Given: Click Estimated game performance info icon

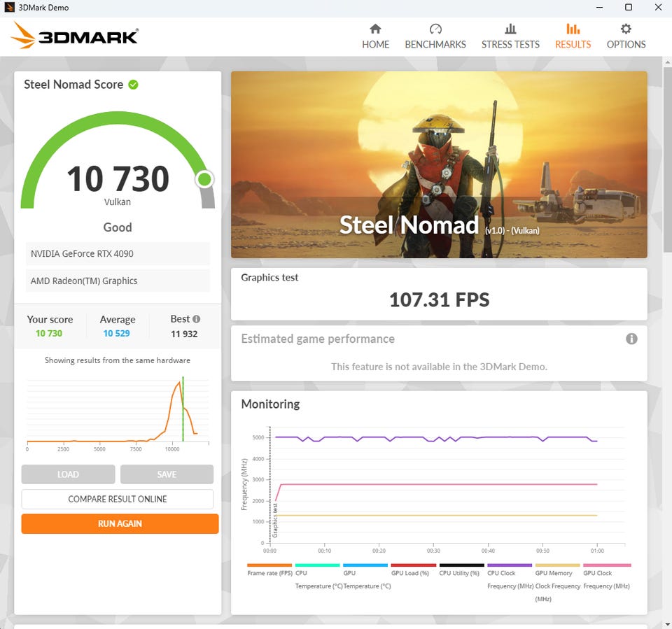Looking at the screenshot, I should pos(631,339).
